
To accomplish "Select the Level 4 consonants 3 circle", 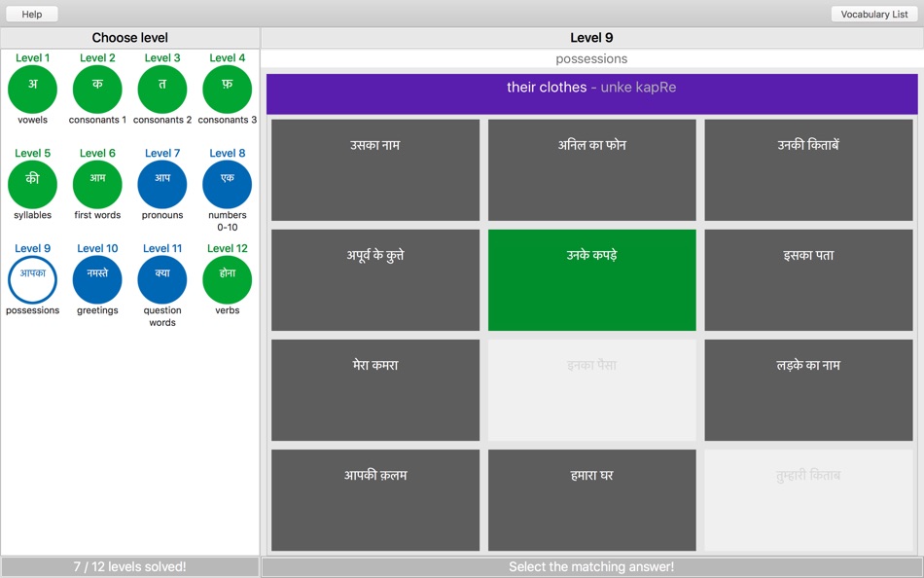I will (228, 90).
